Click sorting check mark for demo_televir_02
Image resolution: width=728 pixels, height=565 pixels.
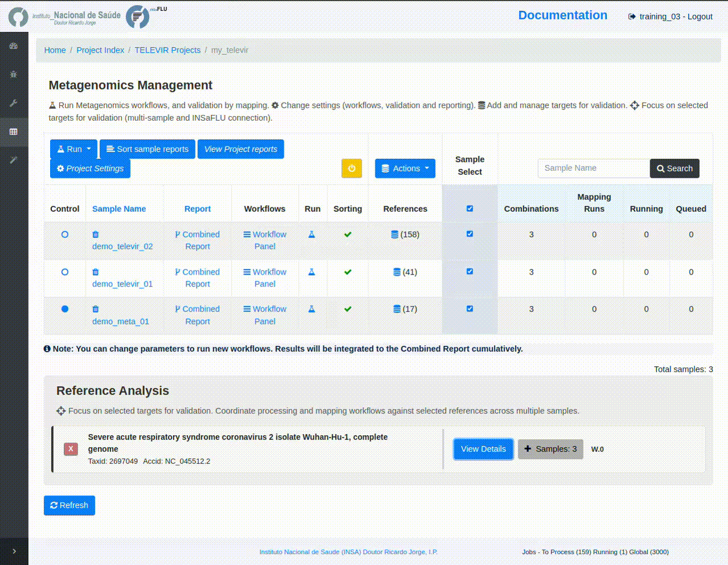348,235
